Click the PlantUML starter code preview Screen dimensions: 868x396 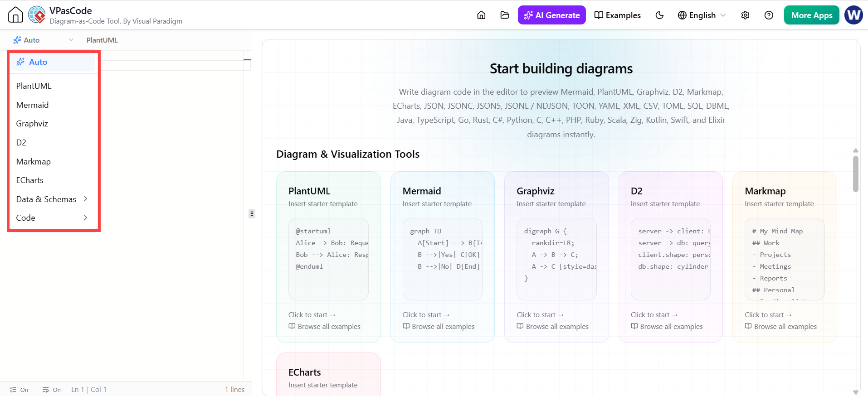click(328, 259)
